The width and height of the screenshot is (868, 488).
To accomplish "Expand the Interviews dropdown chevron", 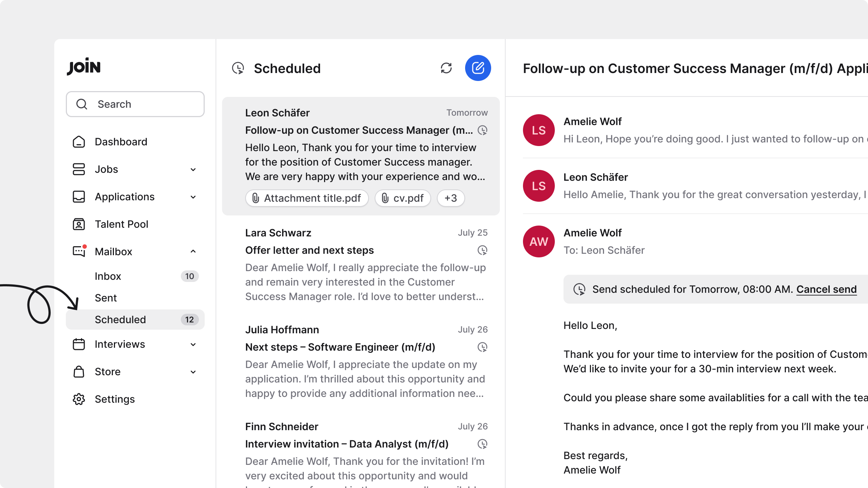I will point(193,344).
